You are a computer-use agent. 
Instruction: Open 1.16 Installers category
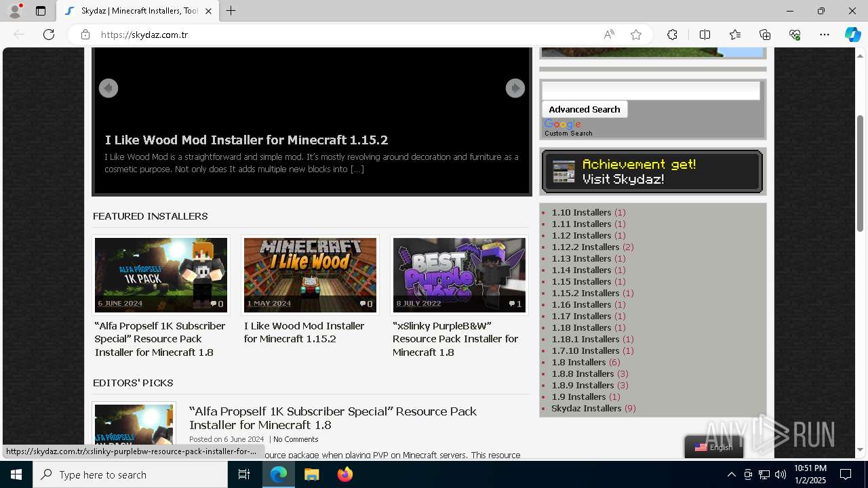(x=581, y=304)
